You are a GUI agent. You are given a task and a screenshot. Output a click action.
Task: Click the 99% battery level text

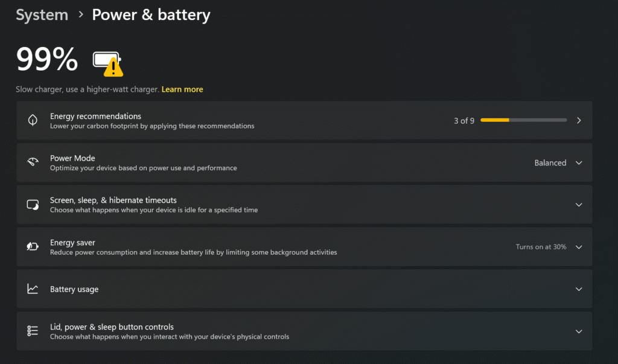[47, 60]
